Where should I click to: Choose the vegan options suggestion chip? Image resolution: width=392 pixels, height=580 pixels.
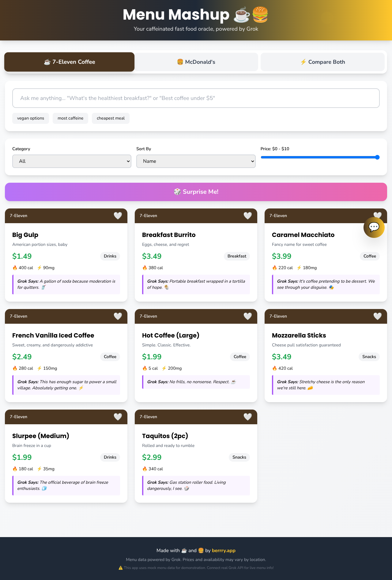[31, 118]
